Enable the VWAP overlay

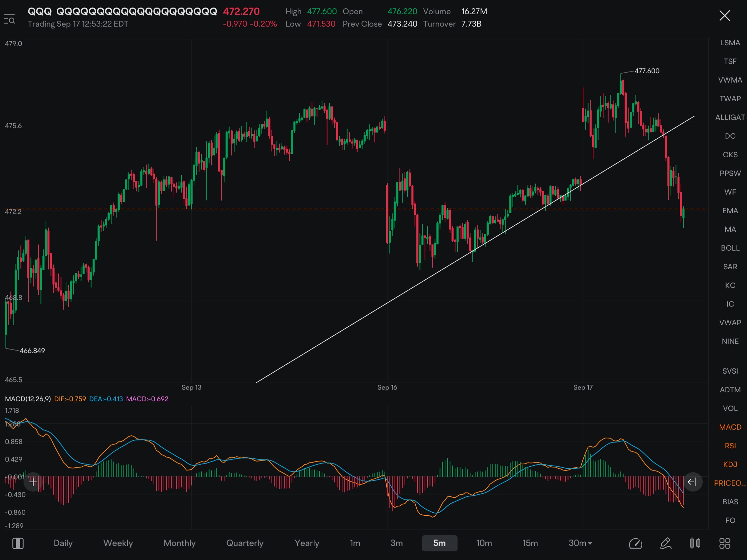[x=730, y=323]
